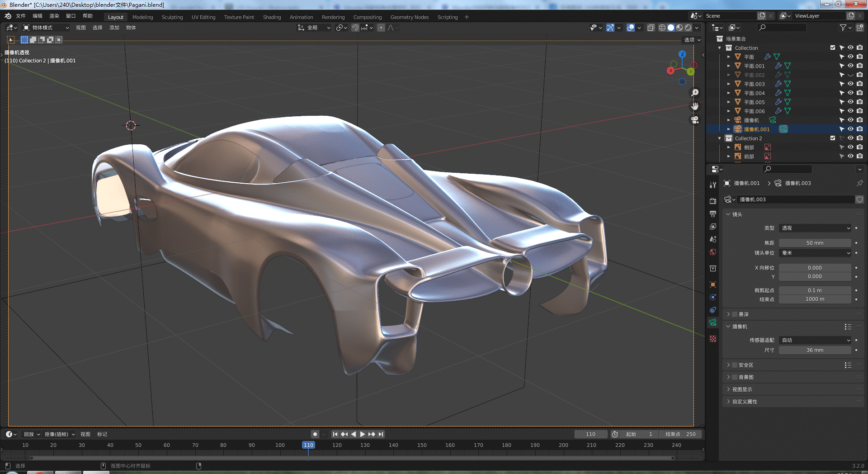Click the 焦距 50 mm focal length field
The width and height of the screenshot is (868, 474).
[815, 243]
